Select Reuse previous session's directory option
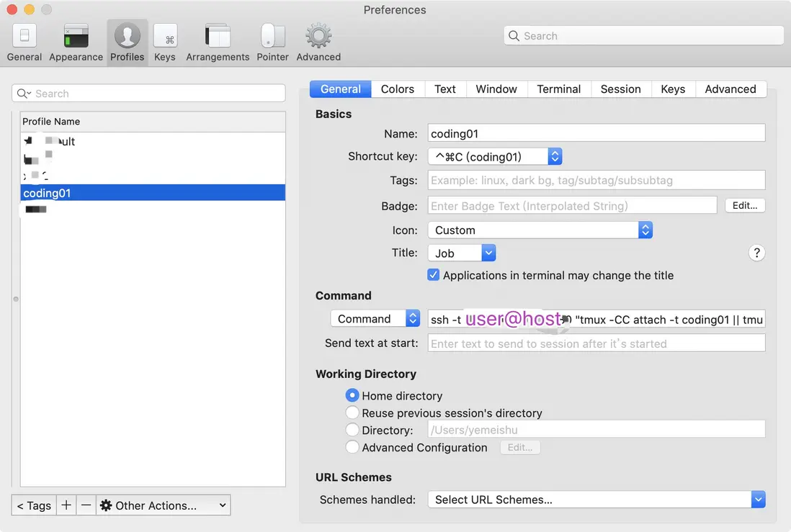791x532 pixels. (x=352, y=412)
